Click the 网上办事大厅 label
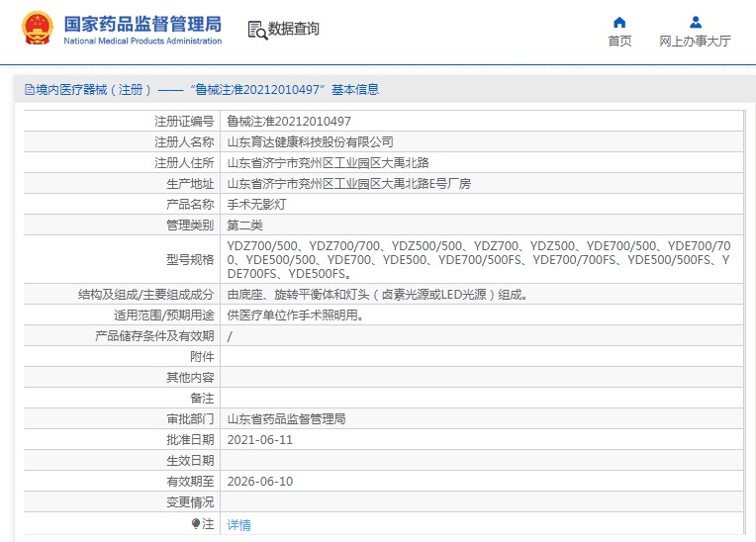 click(695, 41)
